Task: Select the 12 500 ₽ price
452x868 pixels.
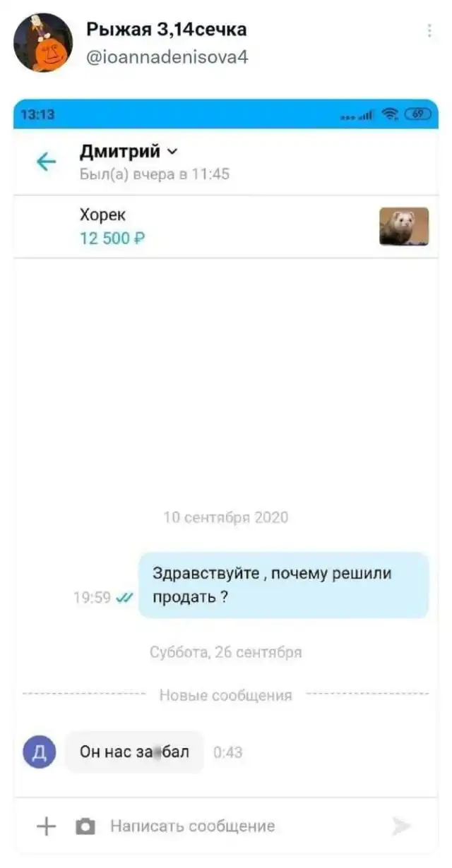Action: (x=113, y=239)
